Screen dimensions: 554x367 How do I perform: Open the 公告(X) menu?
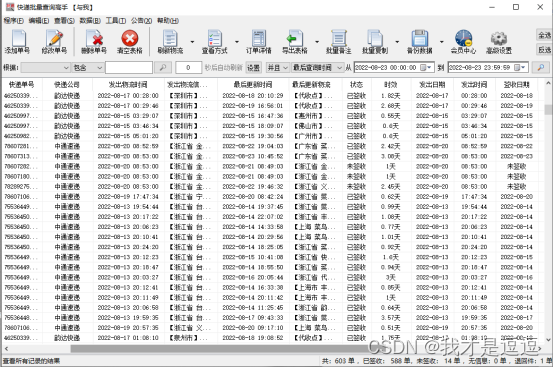[x=141, y=21]
